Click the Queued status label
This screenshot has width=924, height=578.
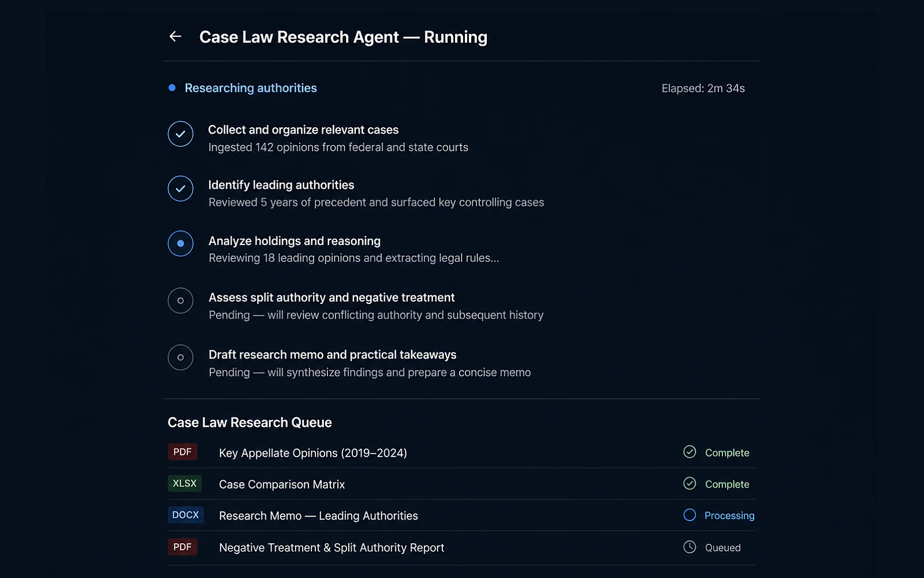coord(722,547)
